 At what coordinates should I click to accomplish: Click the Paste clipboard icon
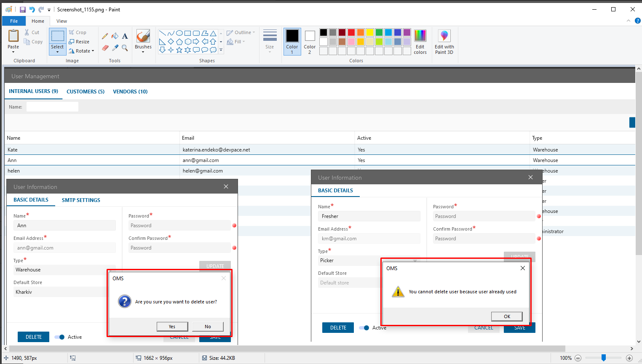coord(13,36)
